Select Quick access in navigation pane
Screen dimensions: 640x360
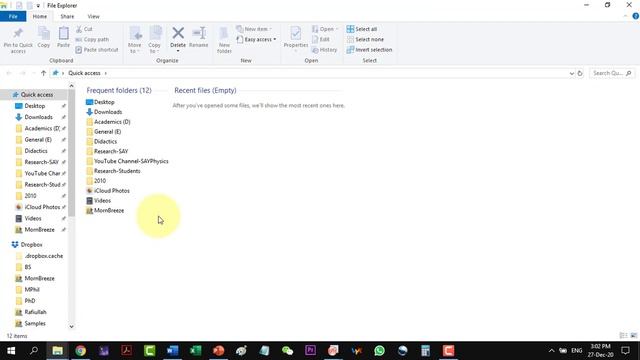tap(36, 94)
